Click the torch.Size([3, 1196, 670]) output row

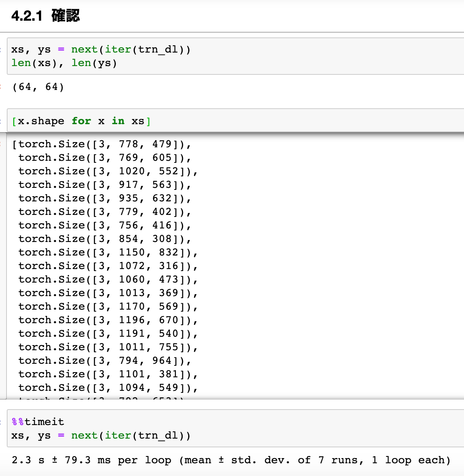[x=108, y=320]
